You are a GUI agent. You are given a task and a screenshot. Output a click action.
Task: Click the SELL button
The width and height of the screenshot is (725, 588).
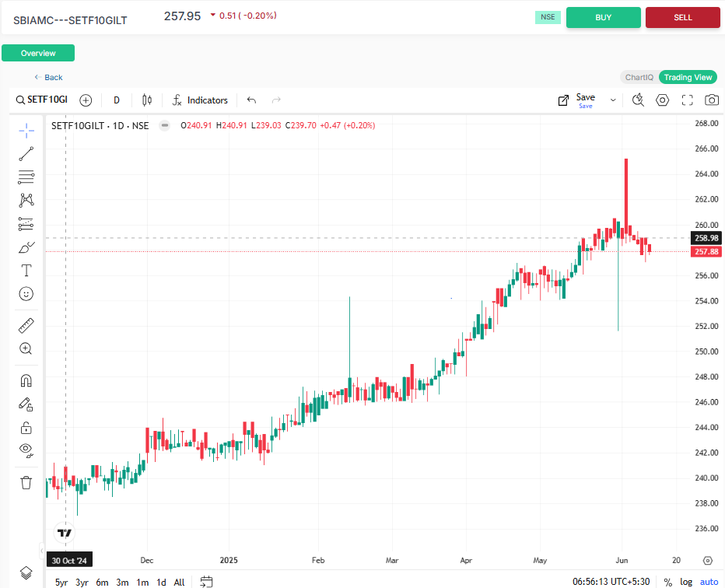pyautogui.click(x=683, y=18)
